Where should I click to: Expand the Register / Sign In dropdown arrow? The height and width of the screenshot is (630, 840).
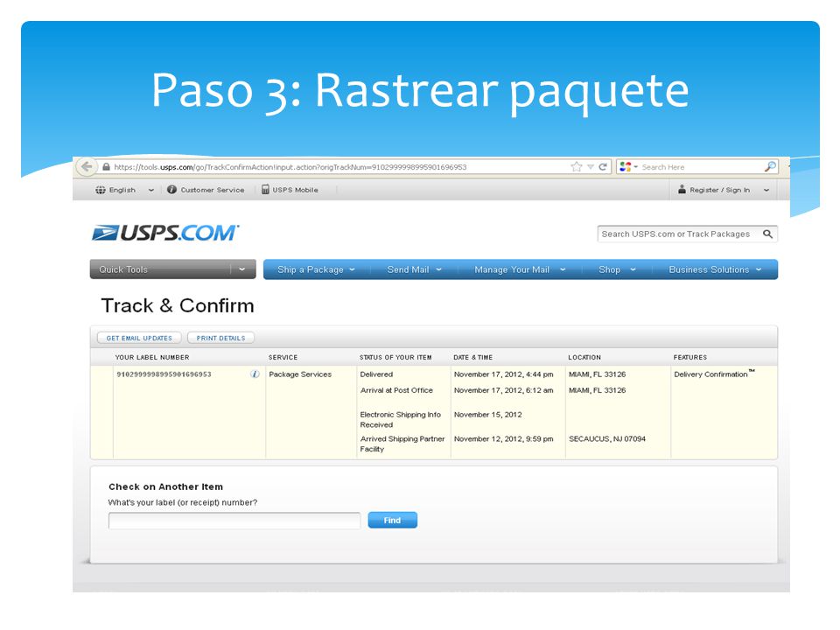coord(766,190)
